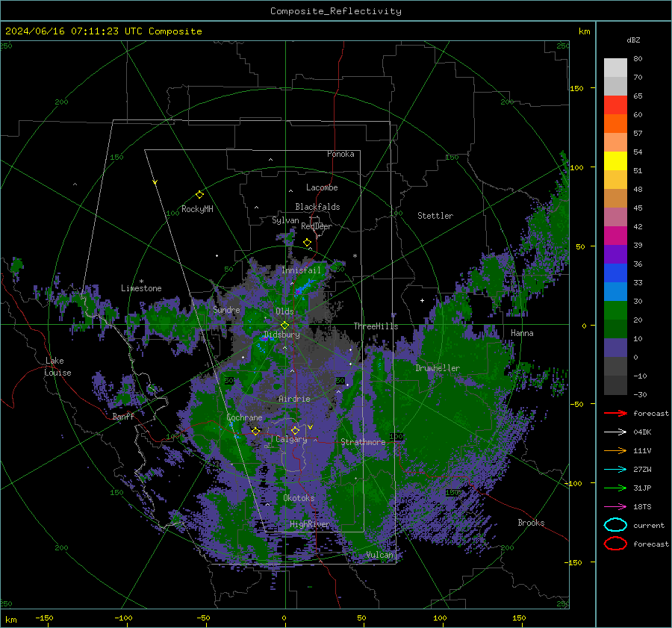Image resolution: width=672 pixels, height=628 pixels.
Task: Click the Ponoka label
Action: pos(340,154)
